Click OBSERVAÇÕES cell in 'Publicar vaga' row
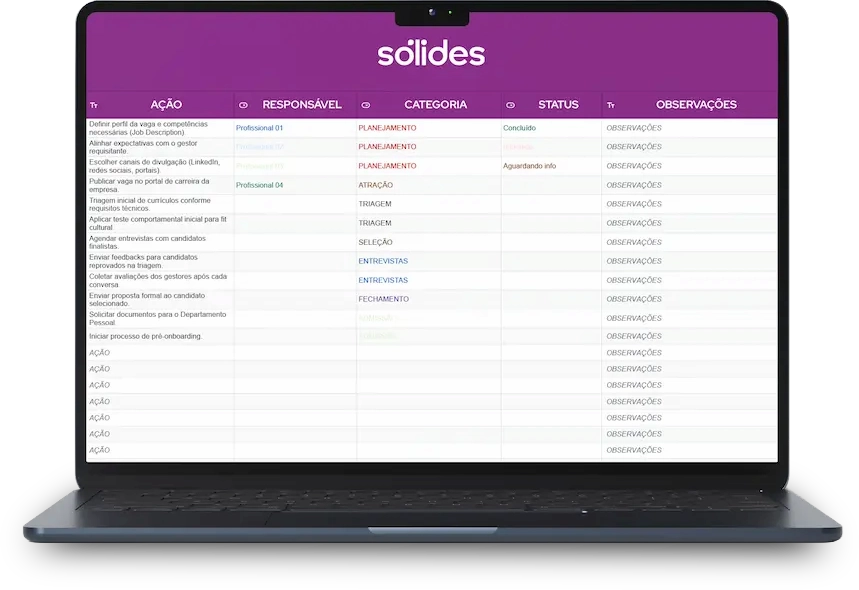 (689, 185)
